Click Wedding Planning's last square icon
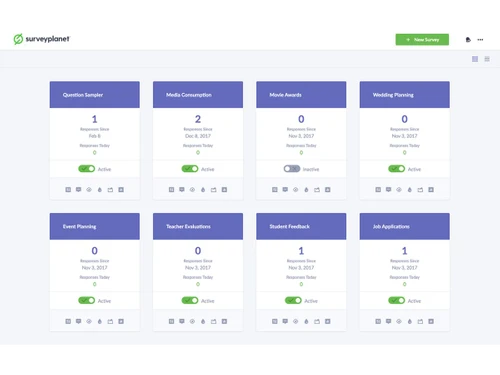Screen dimensions: 500x375 click(431, 190)
